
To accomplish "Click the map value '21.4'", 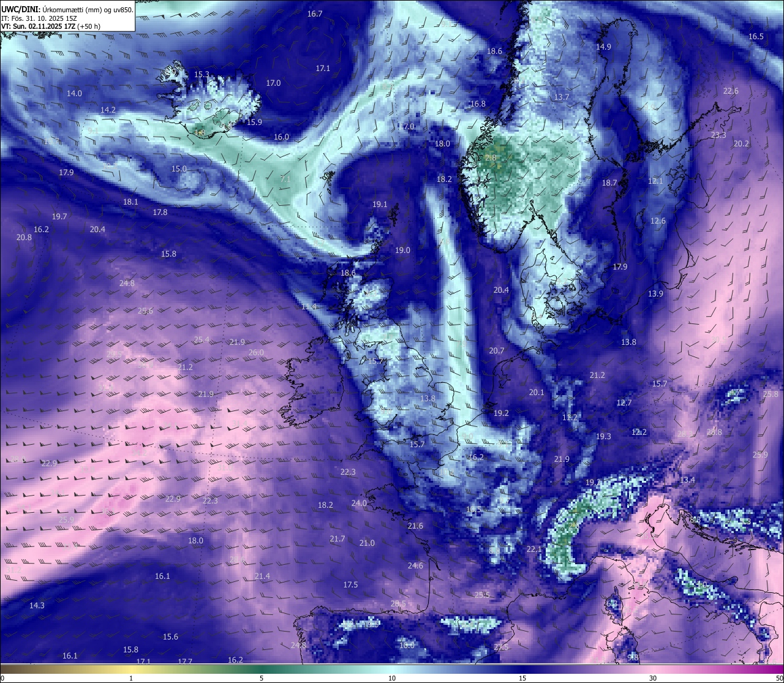I will [x=262, y=576].
